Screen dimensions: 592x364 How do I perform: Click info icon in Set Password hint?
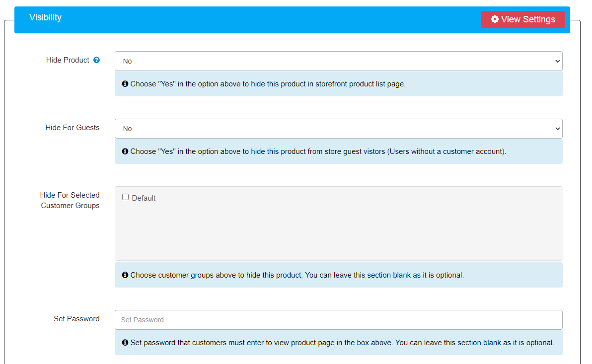(x=125, y=343)
